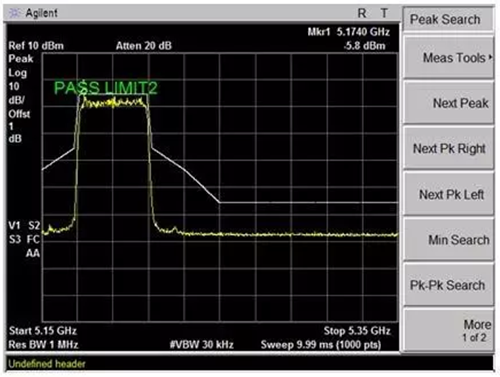Image resolution: width=500 pixels, height=377 pixels.
Task: Click the Agilent logo icon
Action: click(x=14, y=13)
